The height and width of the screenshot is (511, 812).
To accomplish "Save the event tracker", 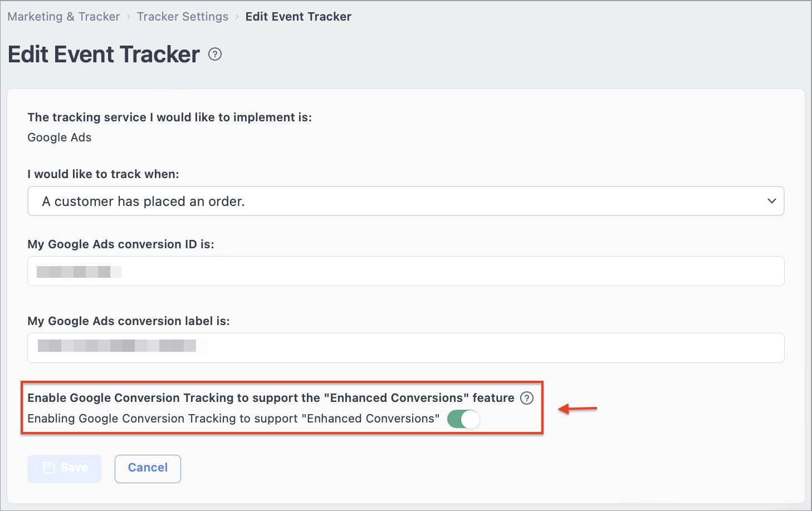I will (65, 469).
